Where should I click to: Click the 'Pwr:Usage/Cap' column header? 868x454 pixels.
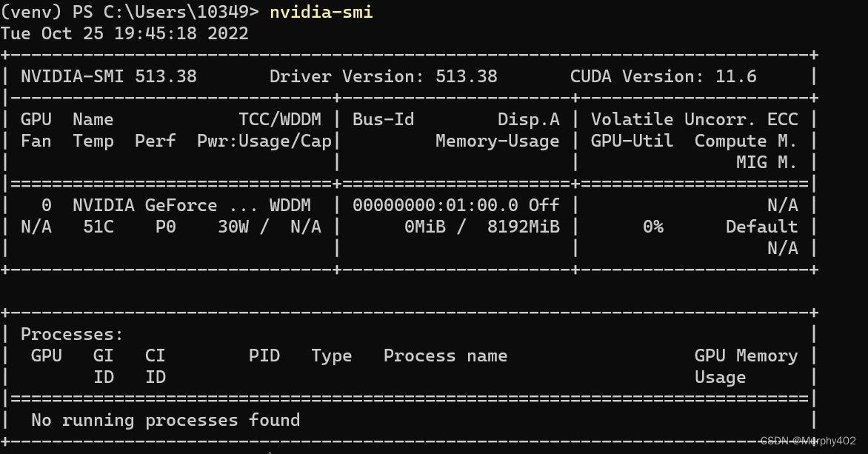(264, 141)
